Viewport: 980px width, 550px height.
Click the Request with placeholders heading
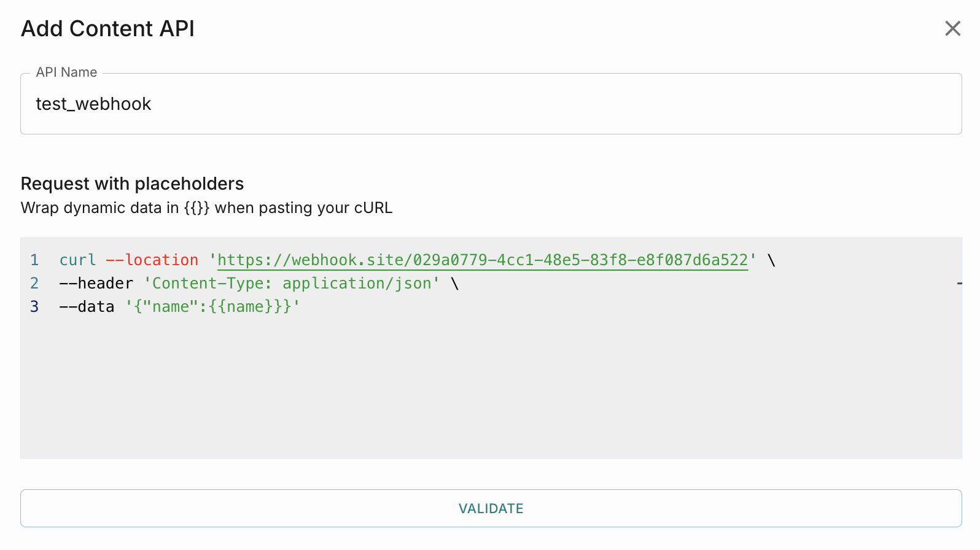132,184
